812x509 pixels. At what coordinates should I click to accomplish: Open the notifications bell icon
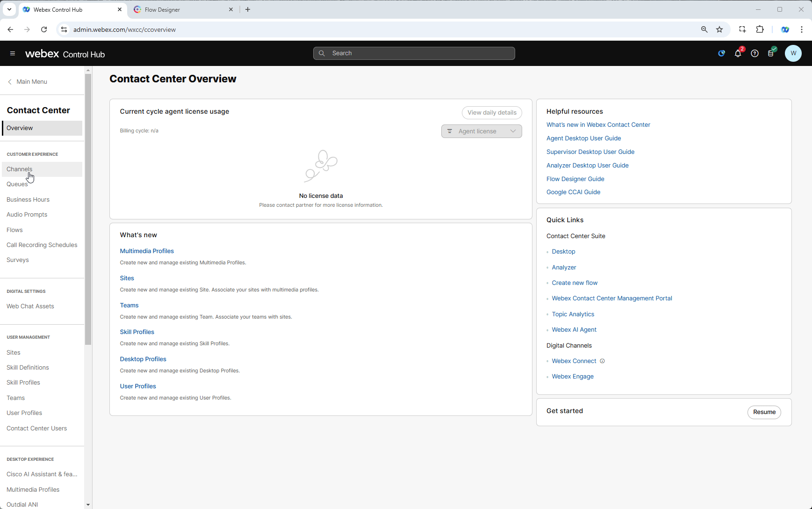(x=738, y=53)
